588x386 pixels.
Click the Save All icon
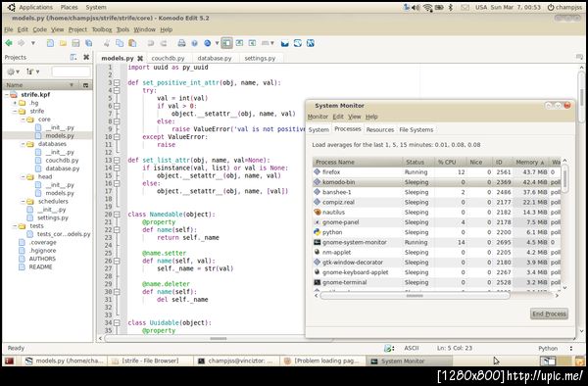tap(88, 43)
